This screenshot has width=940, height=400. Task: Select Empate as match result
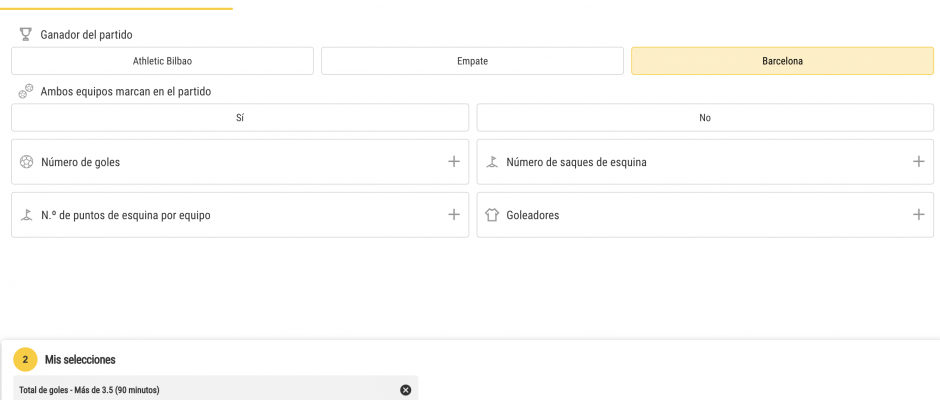(472, 61)
